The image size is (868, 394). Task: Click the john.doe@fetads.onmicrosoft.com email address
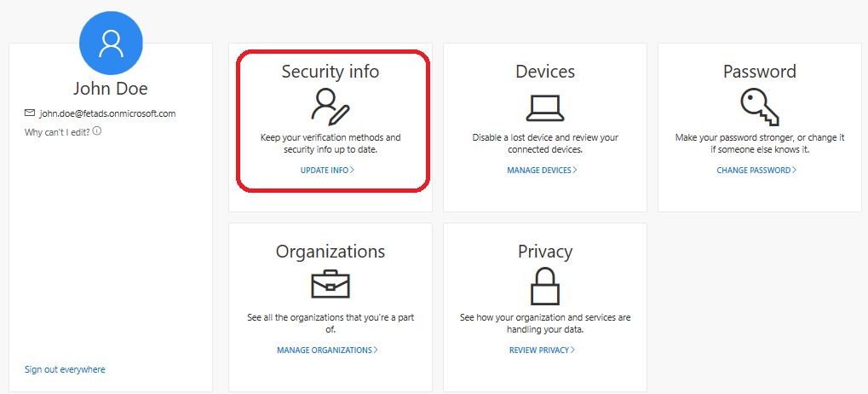[x=107, y=113]
